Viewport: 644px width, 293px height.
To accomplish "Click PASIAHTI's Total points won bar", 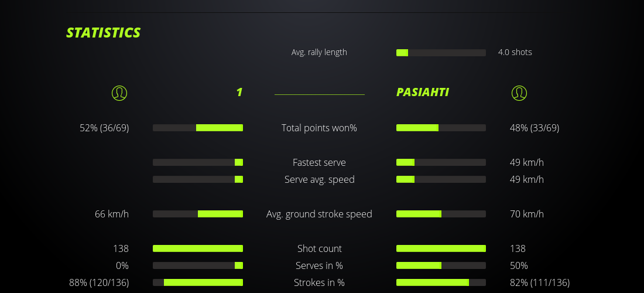I will coord(441,128).
